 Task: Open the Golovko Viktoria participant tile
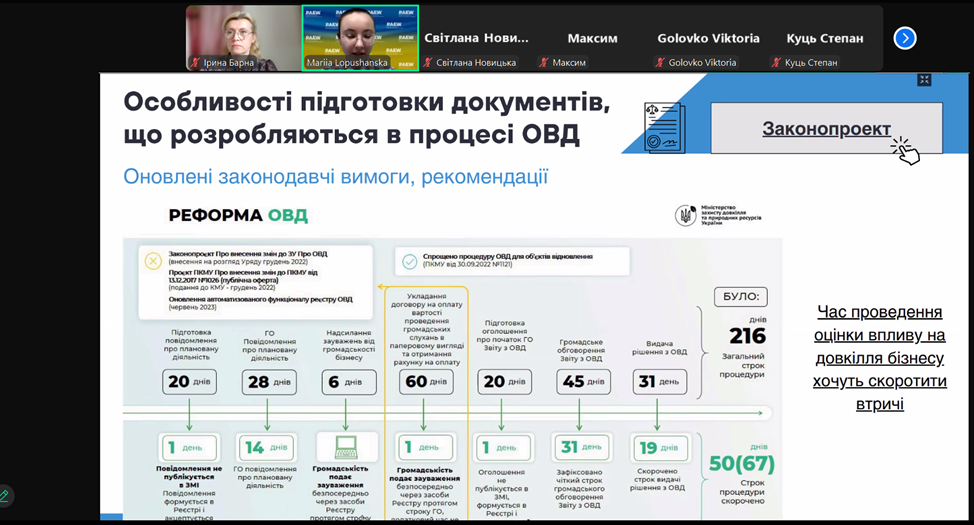tap(708, 38)
